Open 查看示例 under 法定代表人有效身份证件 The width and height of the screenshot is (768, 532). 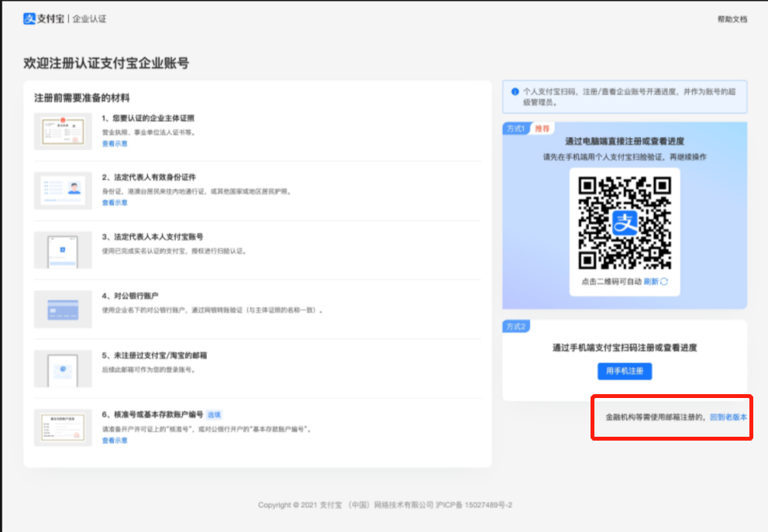[115, 203]
